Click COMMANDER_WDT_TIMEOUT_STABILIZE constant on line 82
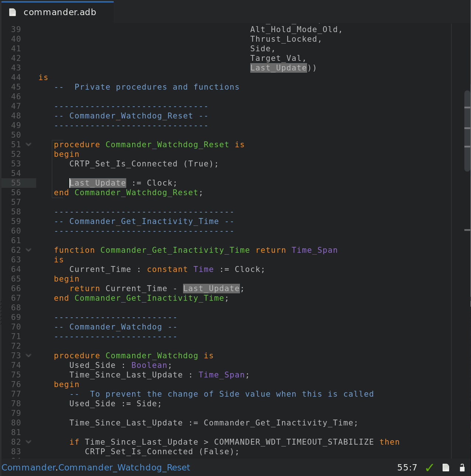471x476 pixels. pos(294,442)
